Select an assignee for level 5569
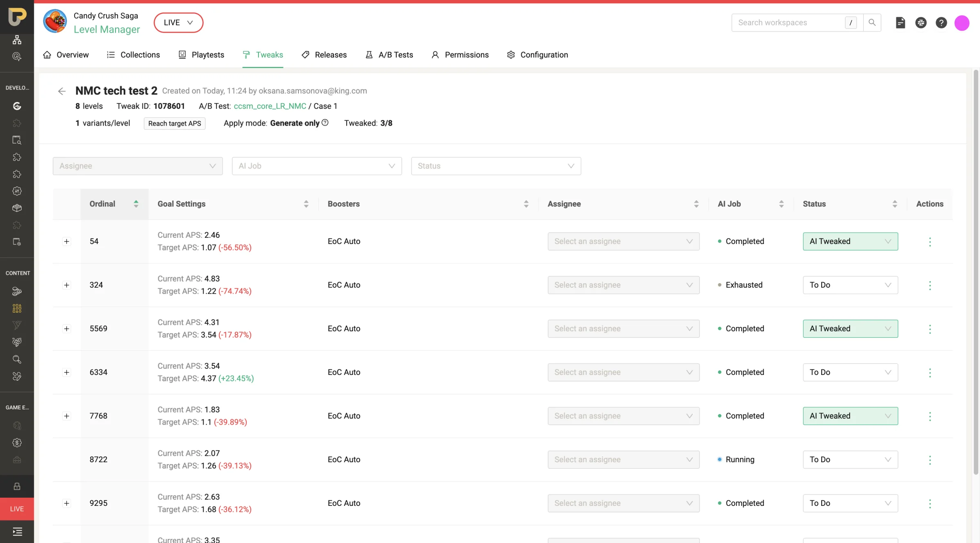The height and width of the screenshot is (543, 980). click(623, 329)
